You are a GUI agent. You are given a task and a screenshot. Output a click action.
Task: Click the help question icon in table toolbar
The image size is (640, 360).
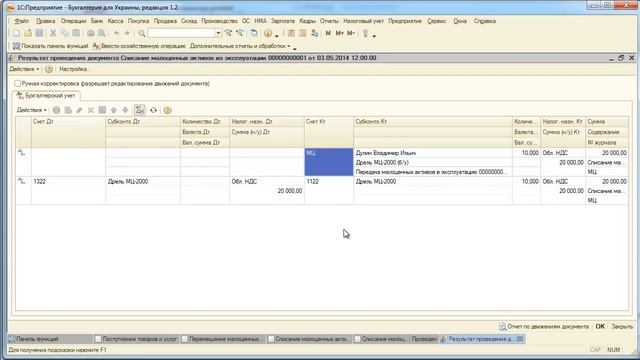click(x=167, y=110)
